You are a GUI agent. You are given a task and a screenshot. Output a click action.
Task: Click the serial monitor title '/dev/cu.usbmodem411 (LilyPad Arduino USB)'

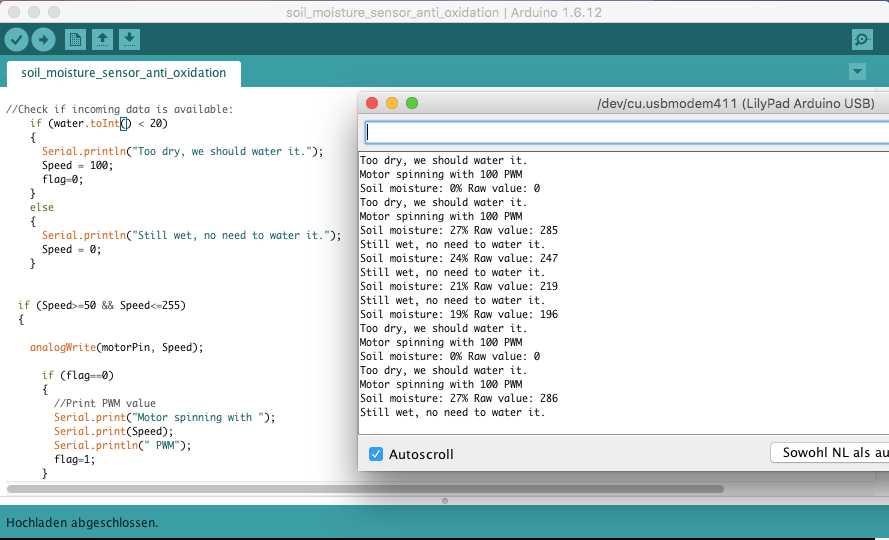(735, 103)
